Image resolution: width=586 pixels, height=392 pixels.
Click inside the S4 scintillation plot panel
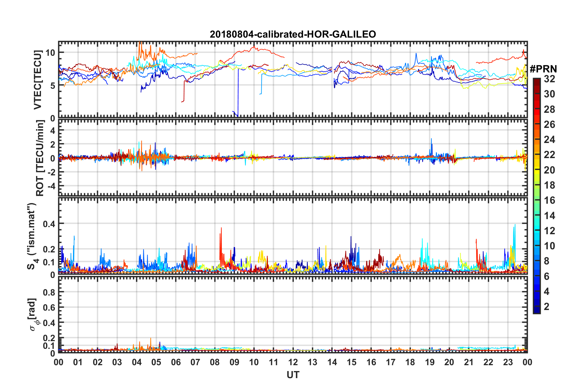(293, 236)
